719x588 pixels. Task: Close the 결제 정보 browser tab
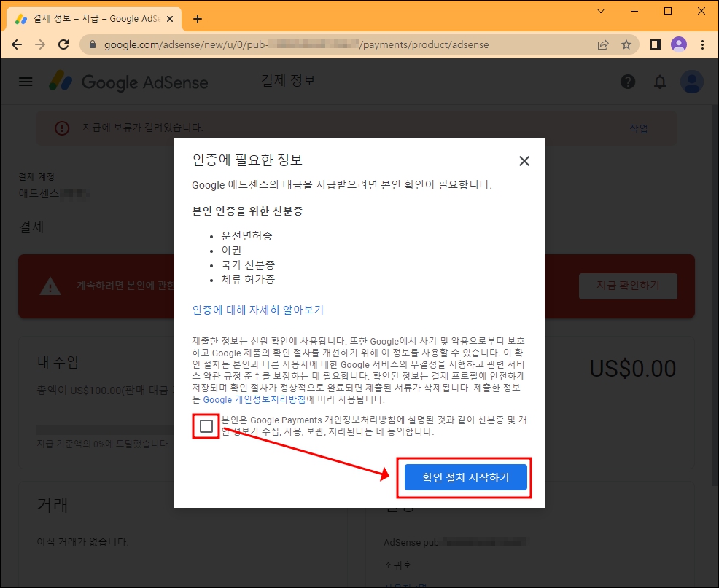click(x=170, y=19)
